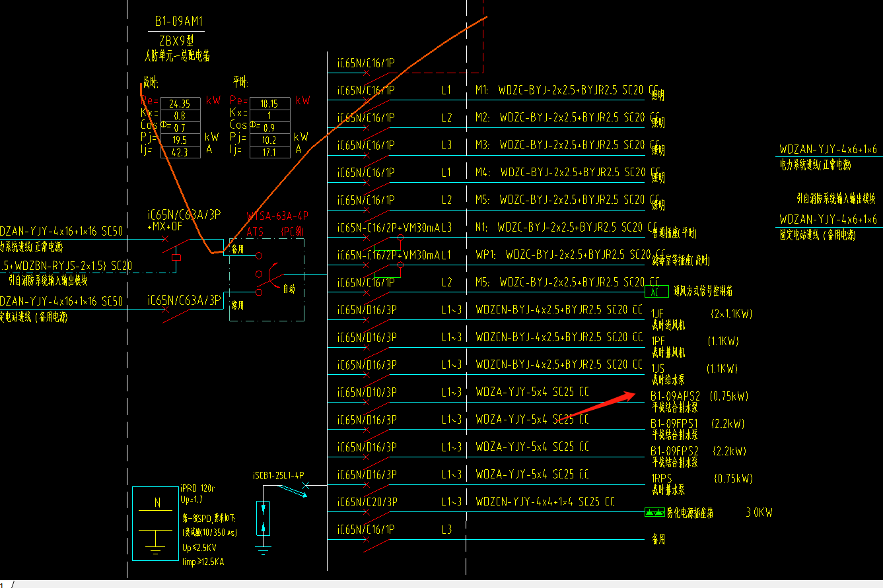Select the Ij value 42.3
The image size is (883, 588).
[179, 152]
